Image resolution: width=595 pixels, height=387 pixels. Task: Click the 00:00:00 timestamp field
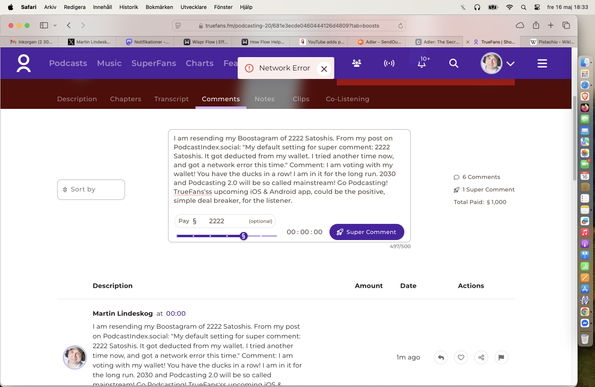pyautogui.click(x=304, y=232)
